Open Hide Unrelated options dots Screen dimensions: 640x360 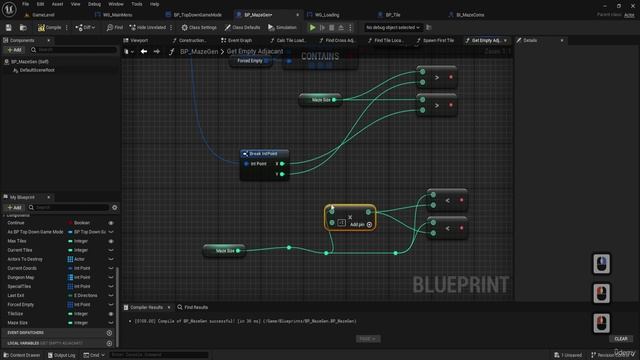pos(171,27)
